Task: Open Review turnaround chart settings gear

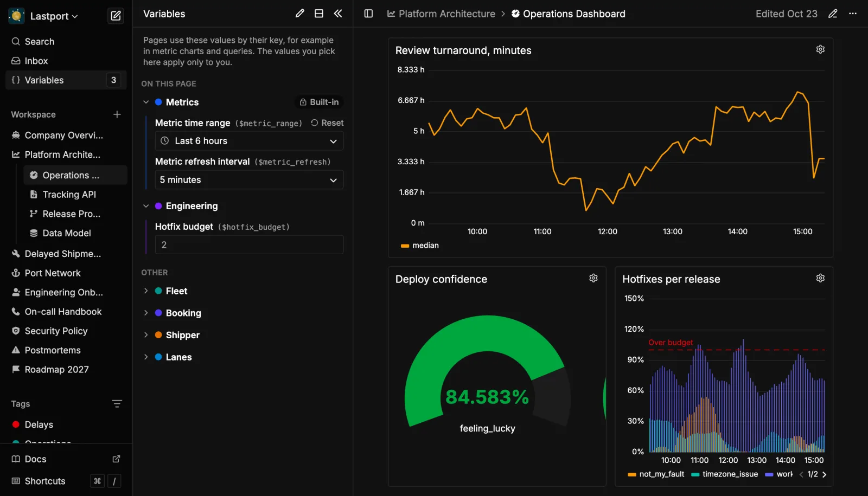Action: click(x=820, y=49)
